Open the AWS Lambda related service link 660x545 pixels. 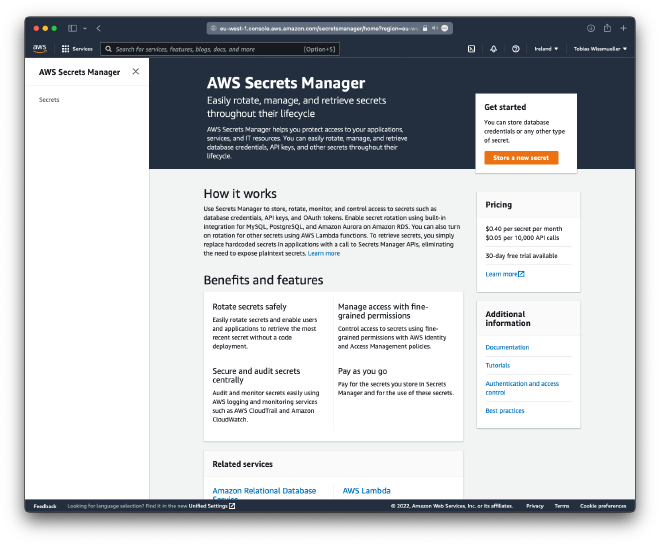click(x=366, y=490)
